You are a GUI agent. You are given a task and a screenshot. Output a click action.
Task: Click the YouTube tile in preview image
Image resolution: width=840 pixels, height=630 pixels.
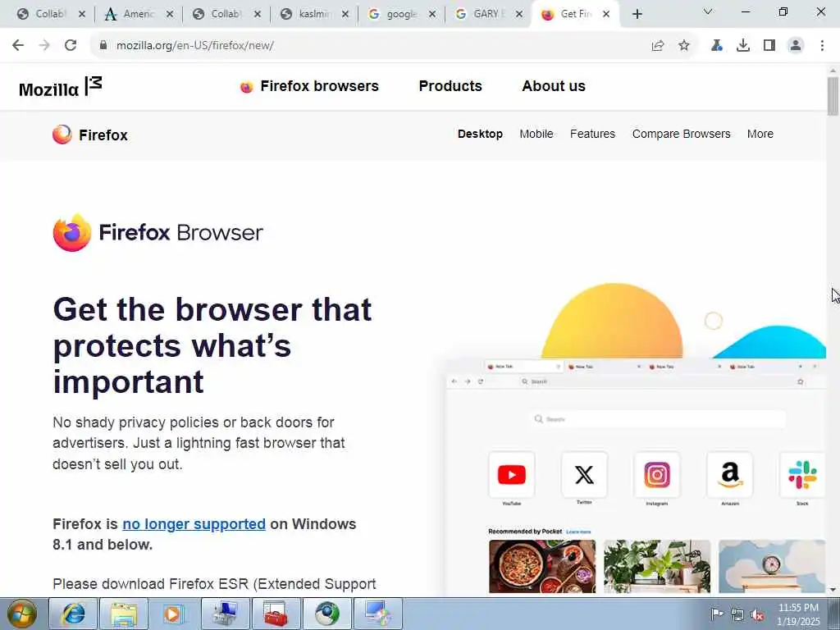512,475
